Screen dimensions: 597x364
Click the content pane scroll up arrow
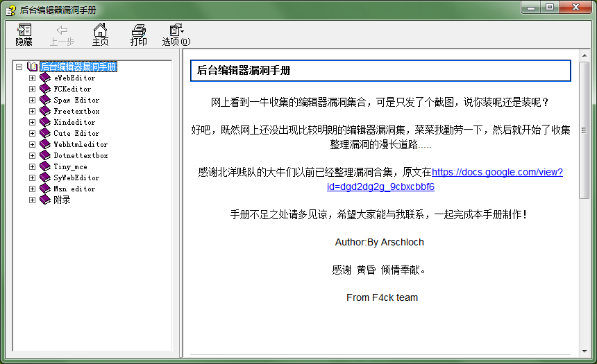(x=585, y=55)
